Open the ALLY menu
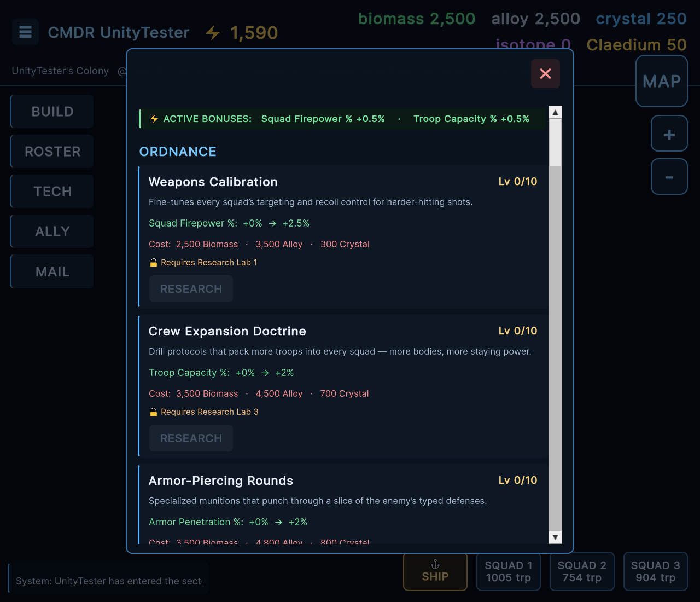 click(x=52, y=231)
